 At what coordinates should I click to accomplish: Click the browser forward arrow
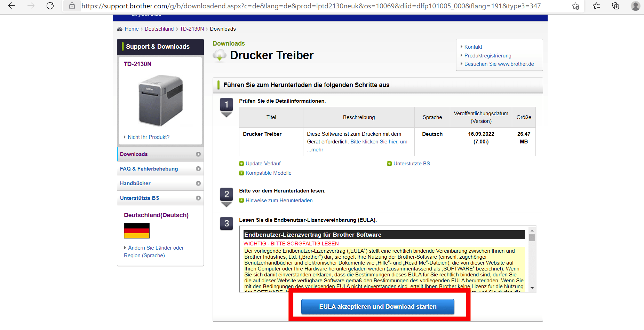[31, 6]
